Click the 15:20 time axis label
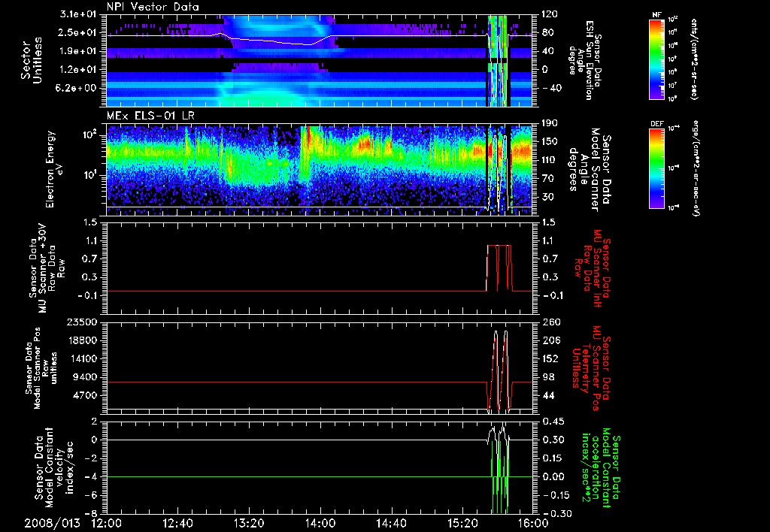770x532 pixels. [462, 523]
